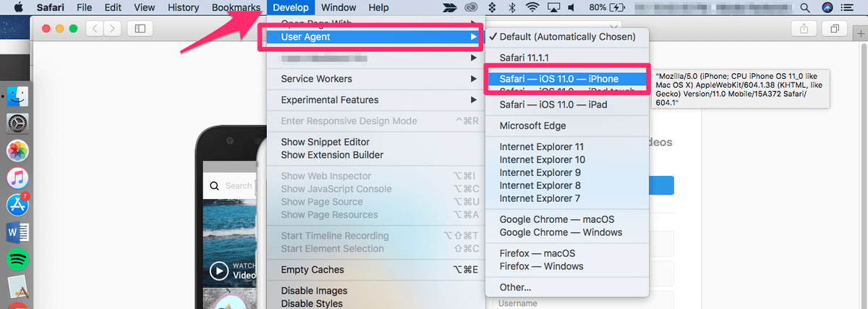Screen dimensions: 868x309
Task: Activate Siri from the menu bar
Action: click(x=827, y=8)
